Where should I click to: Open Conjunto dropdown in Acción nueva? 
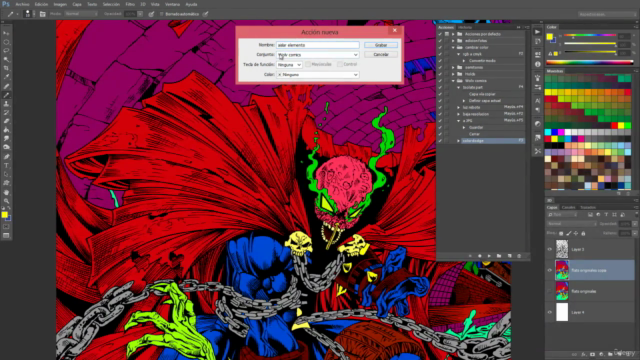318,55
